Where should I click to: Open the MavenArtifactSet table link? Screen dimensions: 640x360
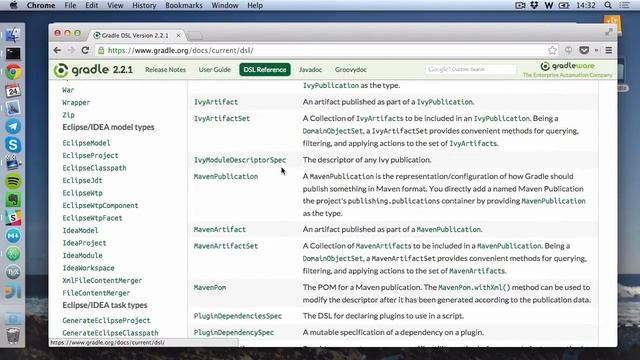coord(226,246)
